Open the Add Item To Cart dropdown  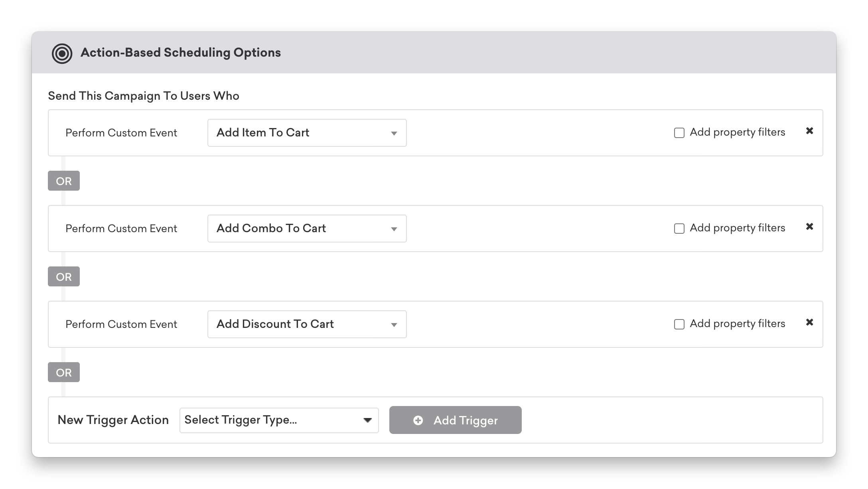click(307, 133)
